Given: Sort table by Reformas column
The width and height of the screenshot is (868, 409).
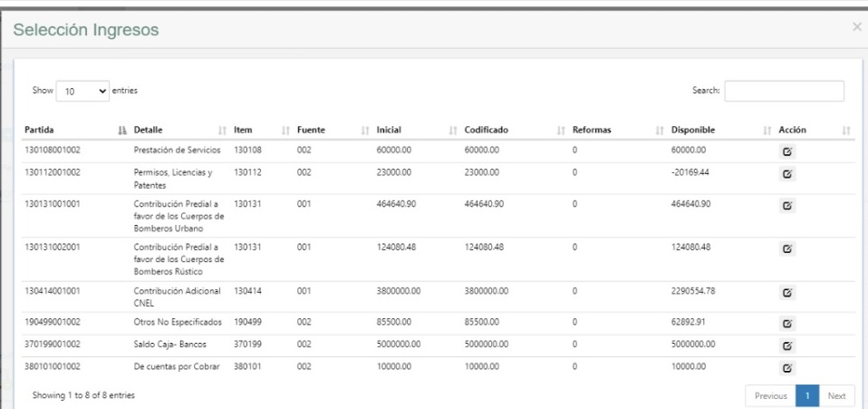Looking at the screenshot, I should 618,130.
